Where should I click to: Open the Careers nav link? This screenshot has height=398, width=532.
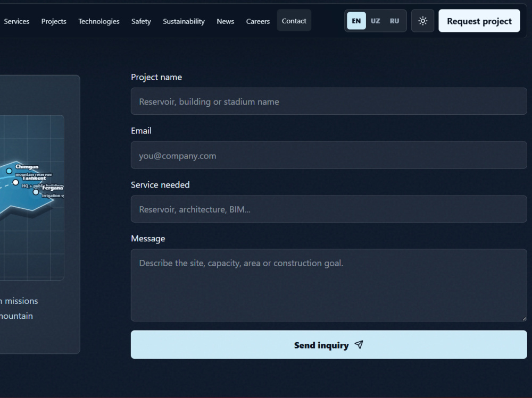point(258,21)
